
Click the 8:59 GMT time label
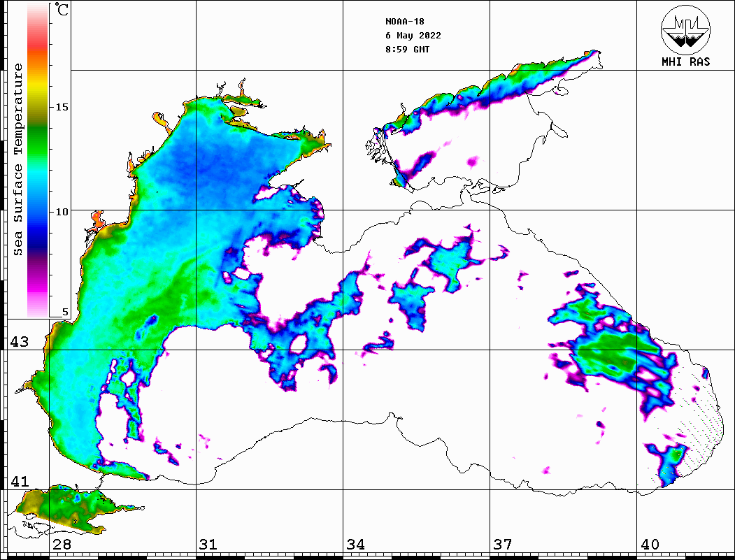[x=407, y=50]
